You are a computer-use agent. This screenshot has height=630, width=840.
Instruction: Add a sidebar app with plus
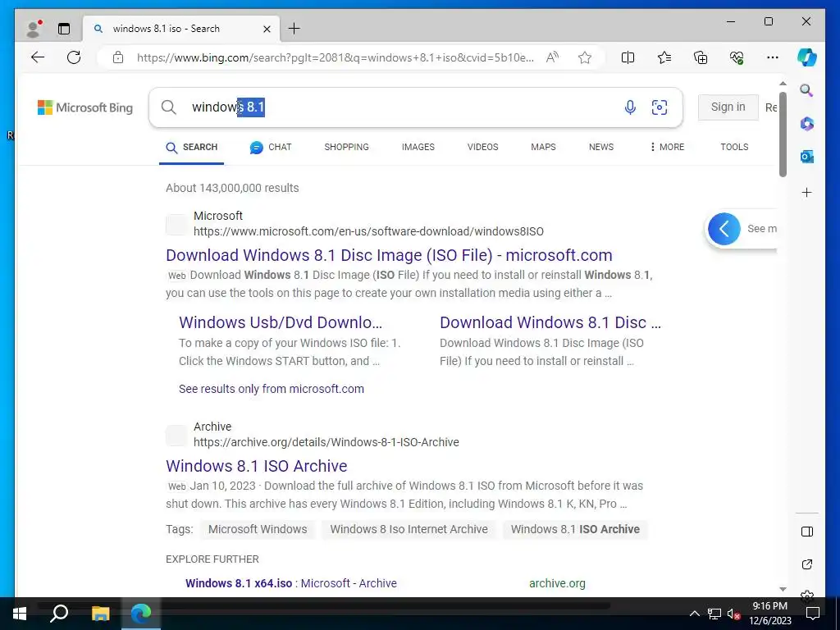click(x=807, y=192)
